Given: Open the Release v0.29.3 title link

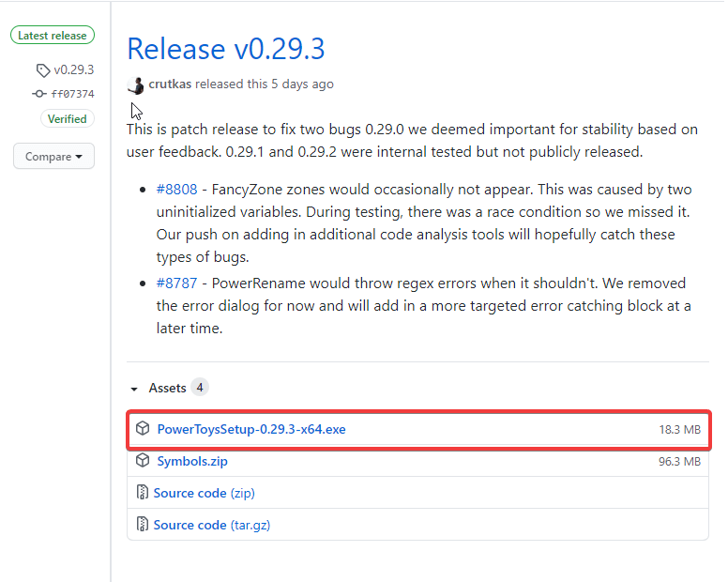Looking at the screenshot, I should pyautogui.click(x=226, y=49).
